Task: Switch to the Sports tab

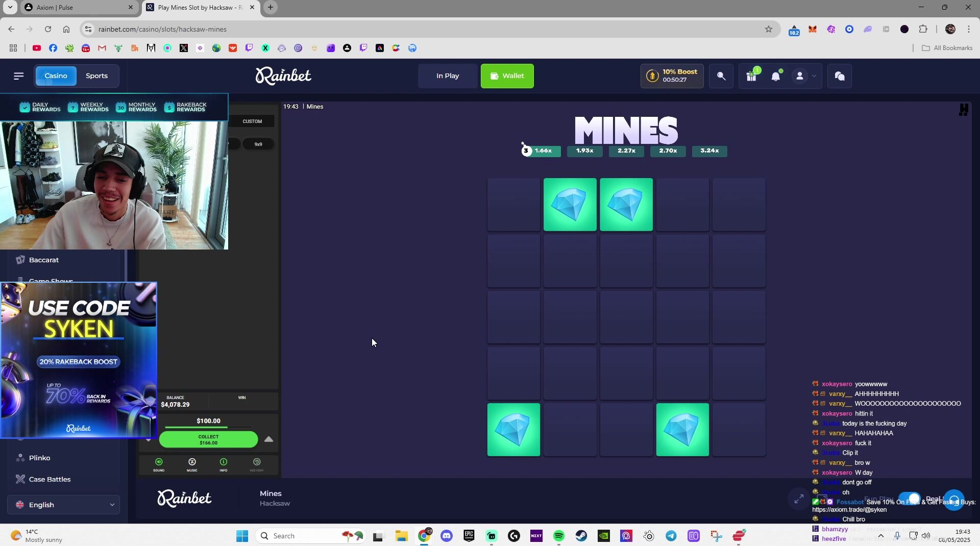Action: click(97, 76)
